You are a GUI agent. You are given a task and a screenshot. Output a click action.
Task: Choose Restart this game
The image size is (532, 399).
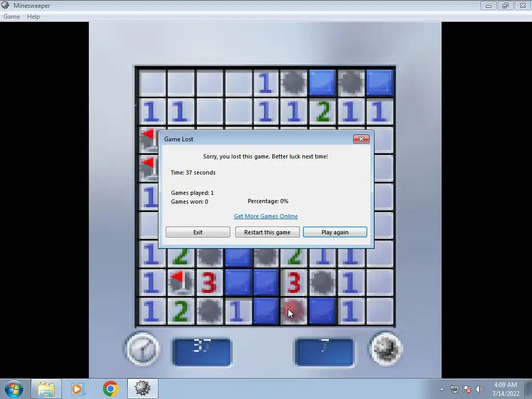pos(268,232)
